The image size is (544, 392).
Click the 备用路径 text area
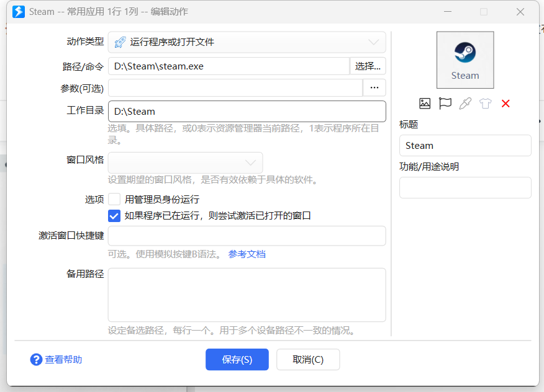[x=247, y=295]
